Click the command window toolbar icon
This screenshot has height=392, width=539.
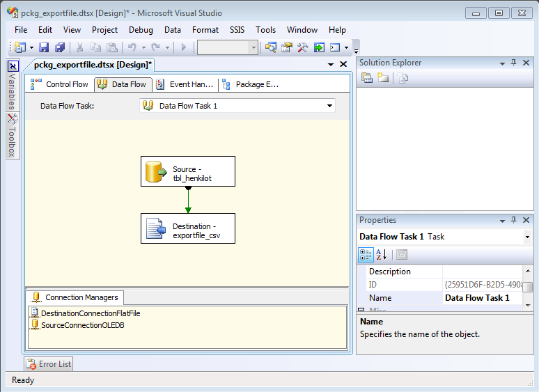coord(335,47)
